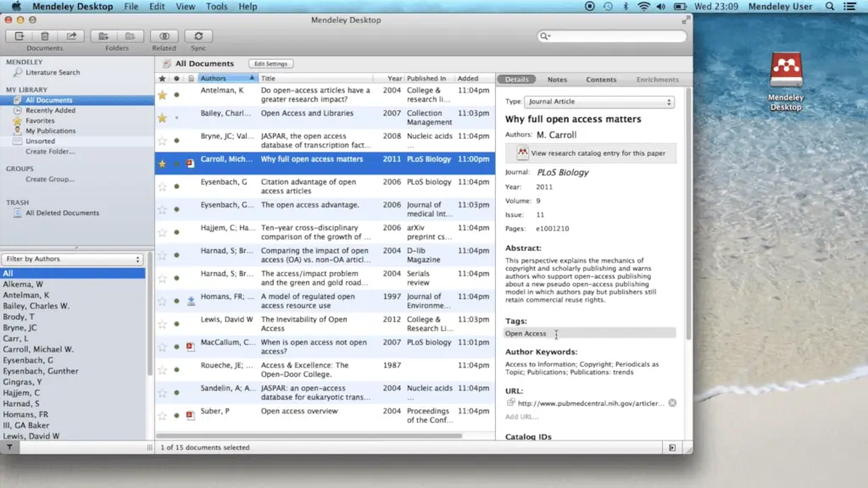The image size is (868, 488).
Task: Click Add URL... in details pane
Action: pyautogui.click(x=521, y=417)
